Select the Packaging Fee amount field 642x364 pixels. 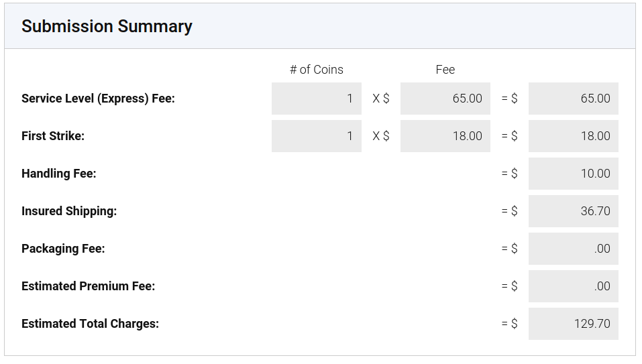573,249
